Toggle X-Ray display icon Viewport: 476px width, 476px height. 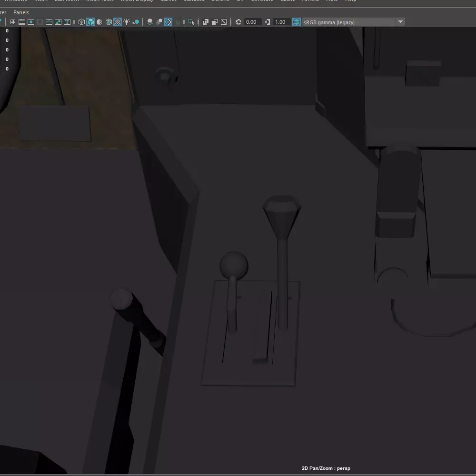206,22
